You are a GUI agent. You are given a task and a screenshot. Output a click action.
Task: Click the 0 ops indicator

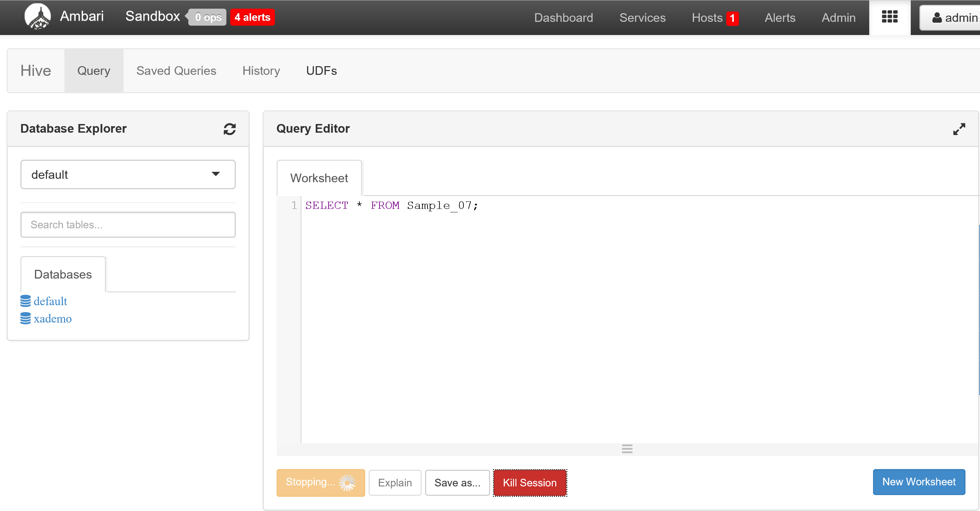point(207,17)
